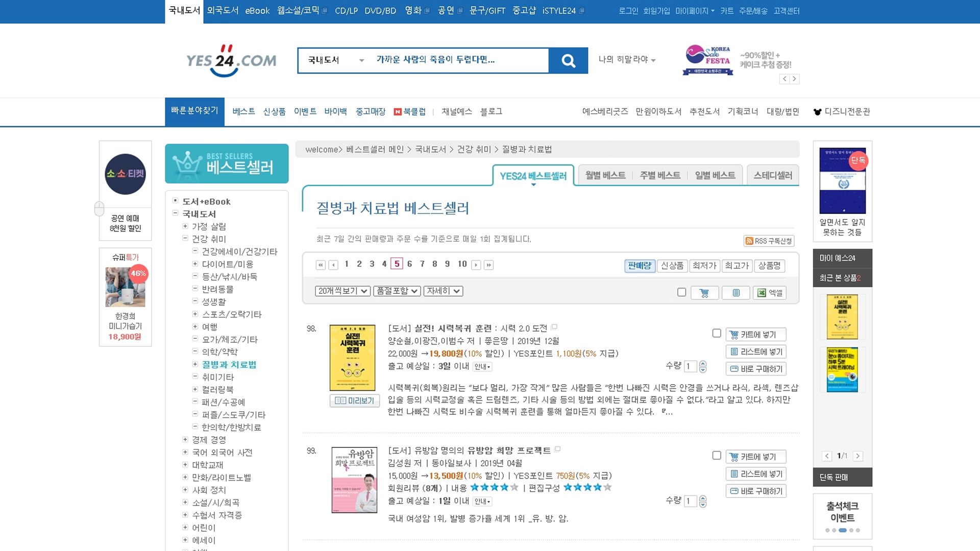Image resolution: width=980 pixels, height=551 pixels.
Task: Check the box for book number 98
Action: coord(717,333)
